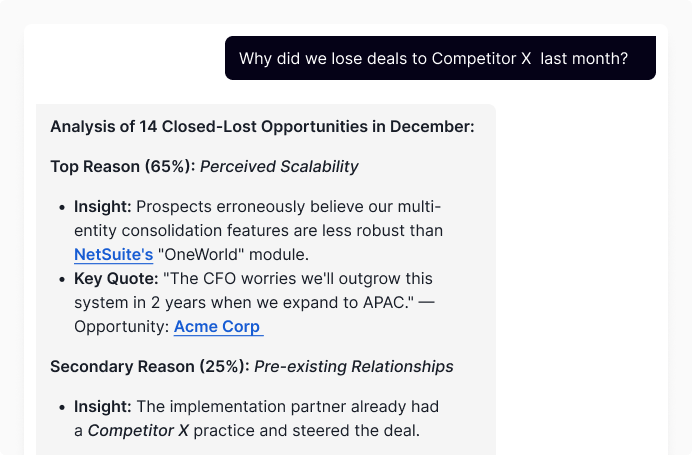Click 'Competitor X' in the user question
This screenshot has width=692, height=455.
481,59
